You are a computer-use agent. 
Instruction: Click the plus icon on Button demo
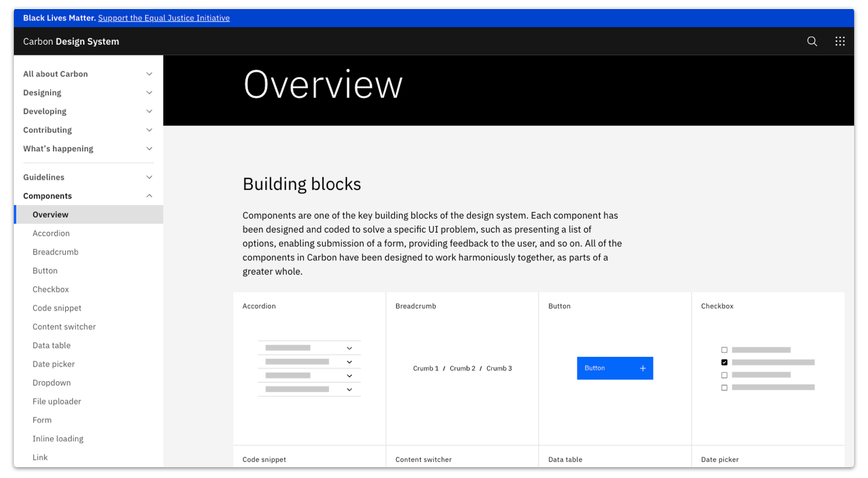[643, 368]
